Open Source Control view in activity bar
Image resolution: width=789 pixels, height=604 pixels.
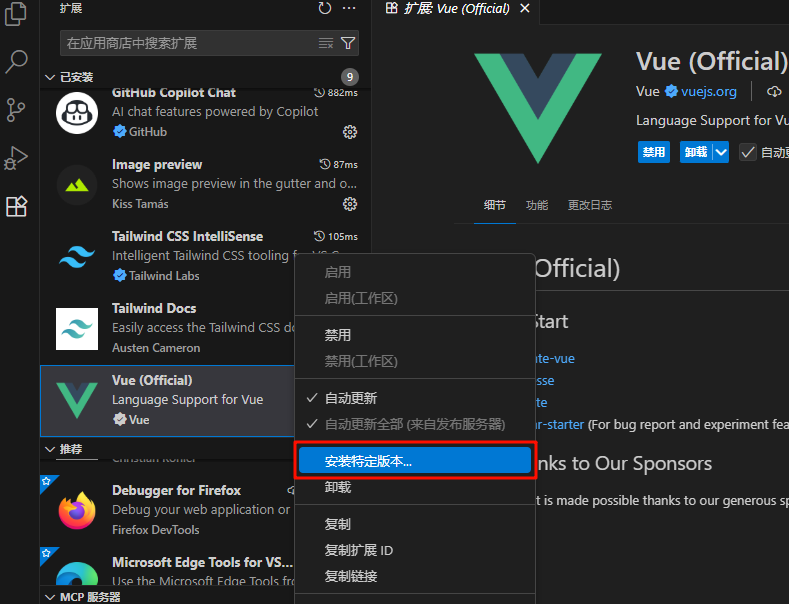(x=16, y=110)
